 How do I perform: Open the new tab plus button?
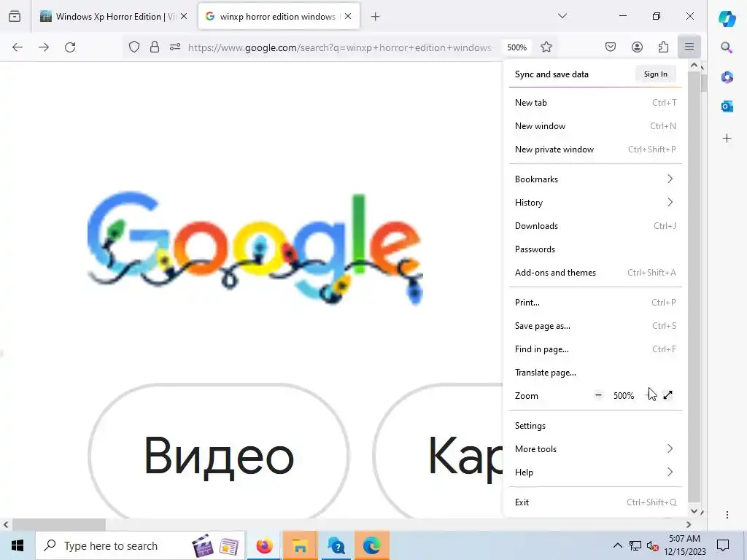376,17
